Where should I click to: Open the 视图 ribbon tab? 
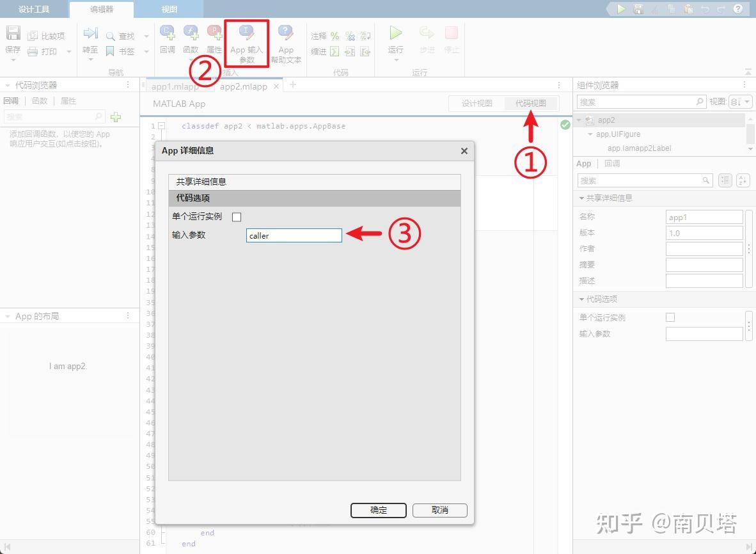(169, 9)
